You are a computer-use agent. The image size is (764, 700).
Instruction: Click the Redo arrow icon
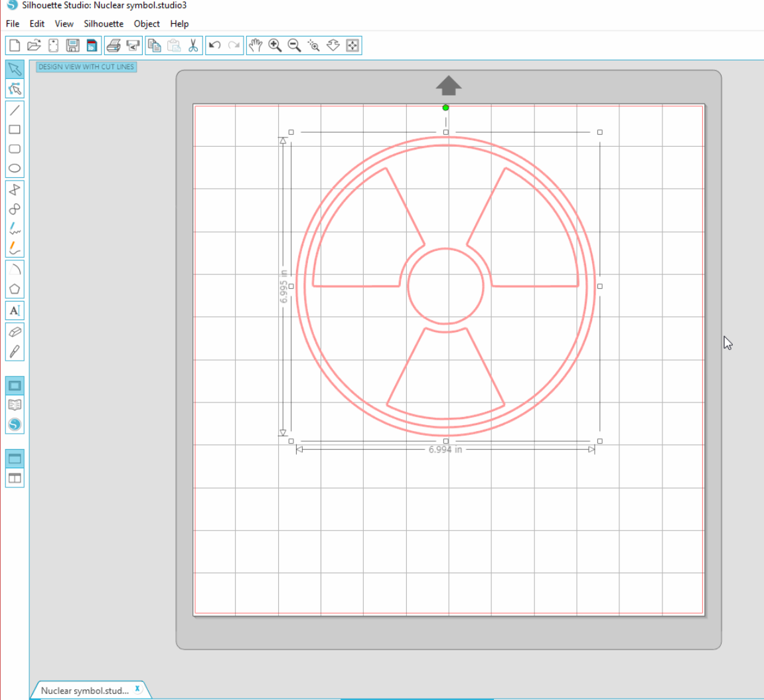coord(234,45)
